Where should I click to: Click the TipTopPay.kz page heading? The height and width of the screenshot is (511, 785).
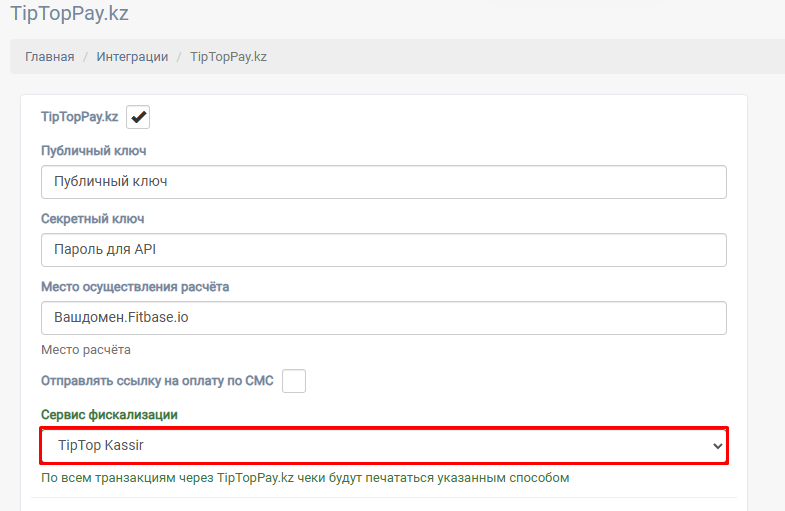pos(70,13)
